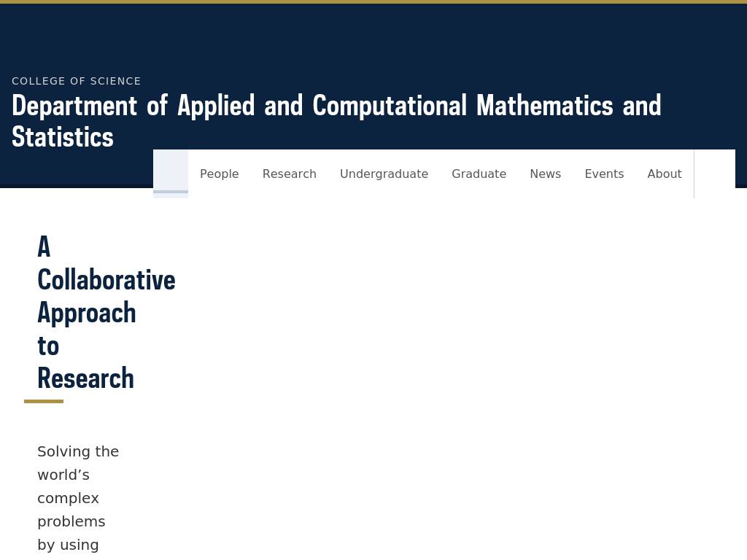Image resolution: width=747 pixels, height=560 pixels.
Task: Click the word Statistics in the department title
Action: click(x=63, y=137)
